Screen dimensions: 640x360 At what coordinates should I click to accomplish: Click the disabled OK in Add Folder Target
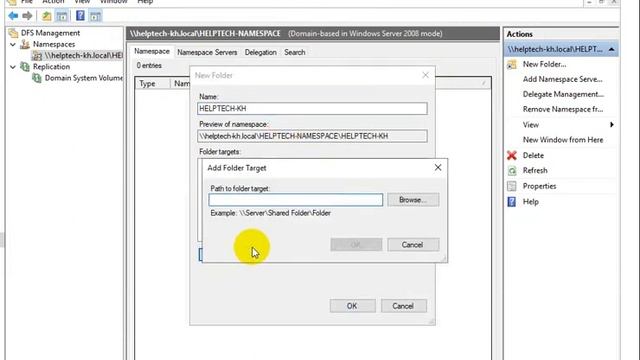point(356,245)
